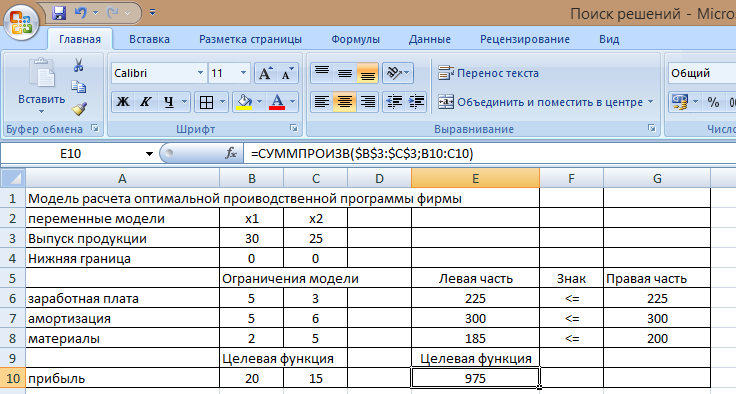Open the Calibri font name dropdown

(200, 73)
